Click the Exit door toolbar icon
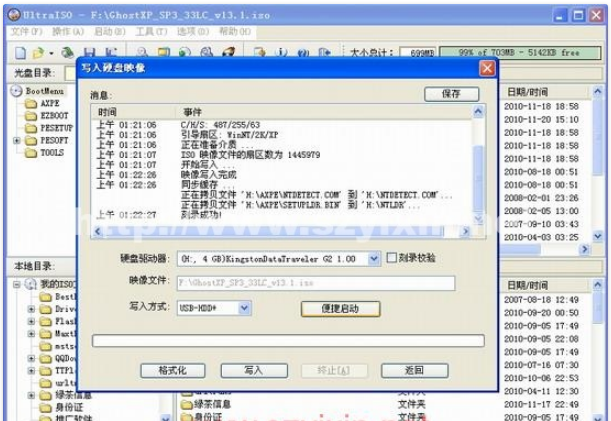The image size is (611, 421). point(325,52)
